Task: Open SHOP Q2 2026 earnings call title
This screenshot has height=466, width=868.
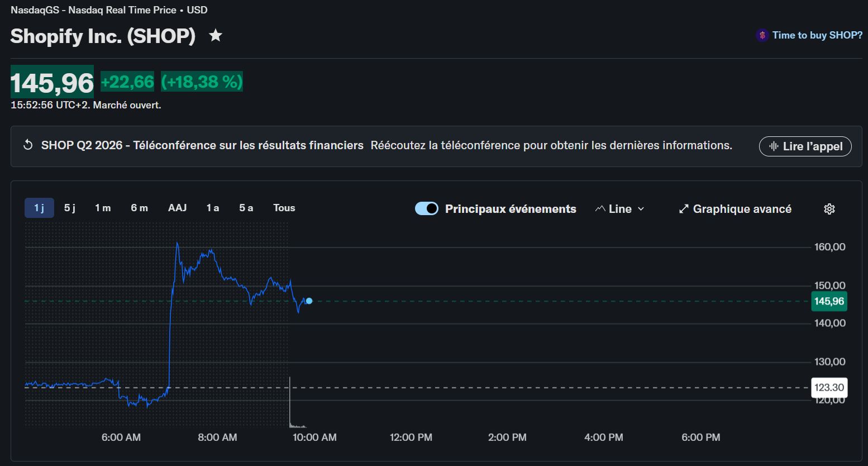Action: pos(202,145)
